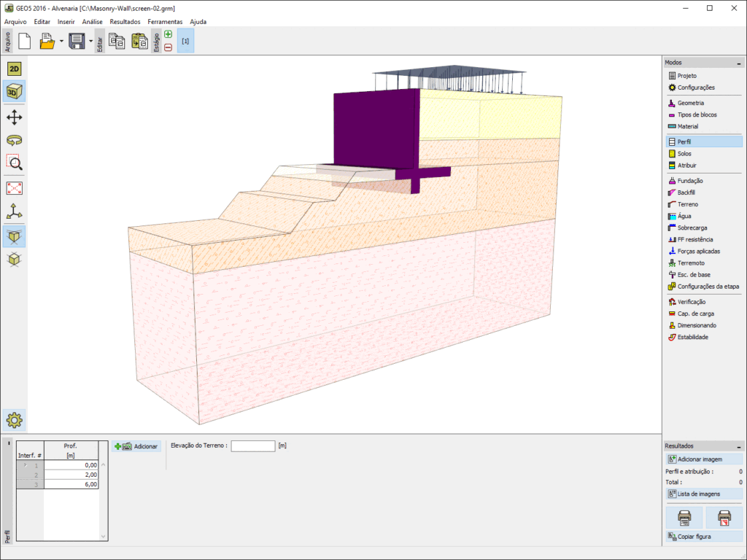Click the lower cube view icon
The height and width of the screenshot is (560, 747).
coord(15,260)
